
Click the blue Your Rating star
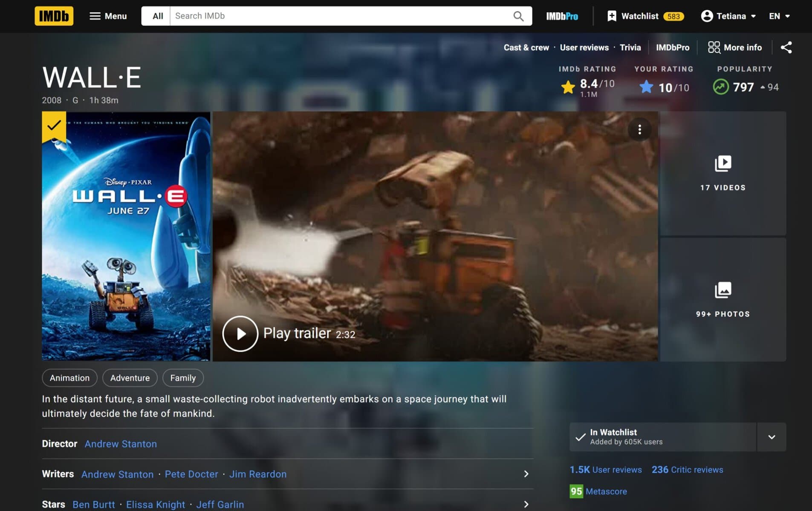tap(646, 87)
